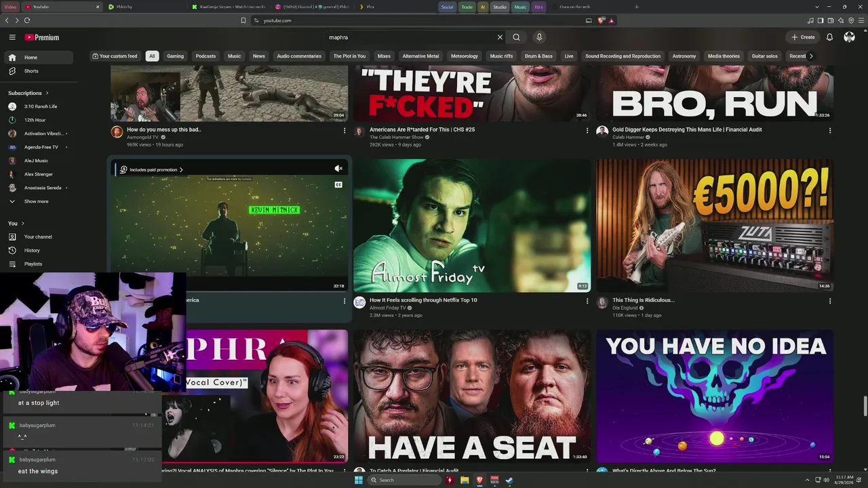Clear the search box text with X
This screenshot has height=488, width=868.
tap(500, 37)
